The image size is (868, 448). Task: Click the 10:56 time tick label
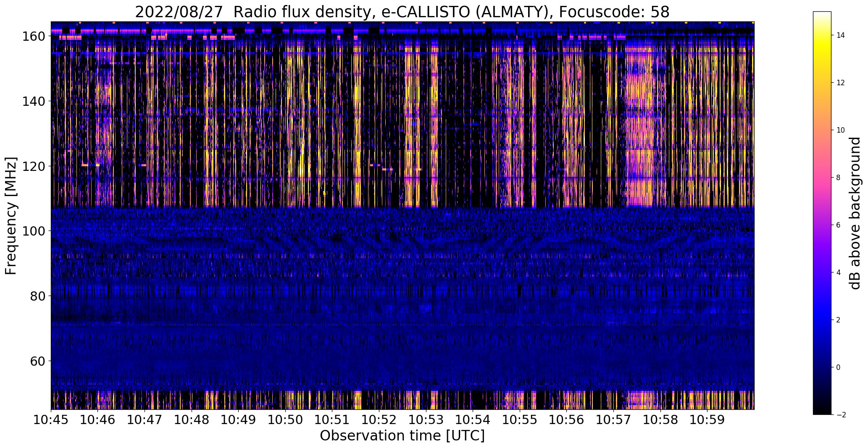[566, 419]
